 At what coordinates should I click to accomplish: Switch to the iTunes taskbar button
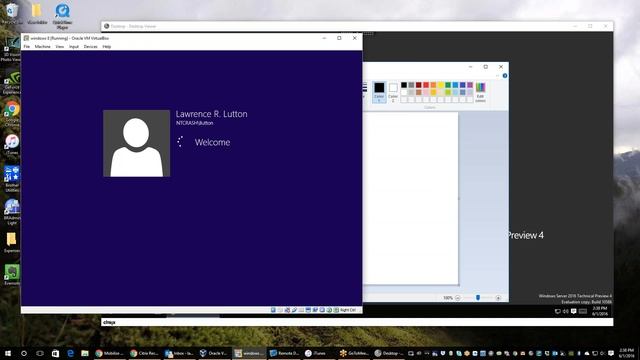tap(320, 353)
